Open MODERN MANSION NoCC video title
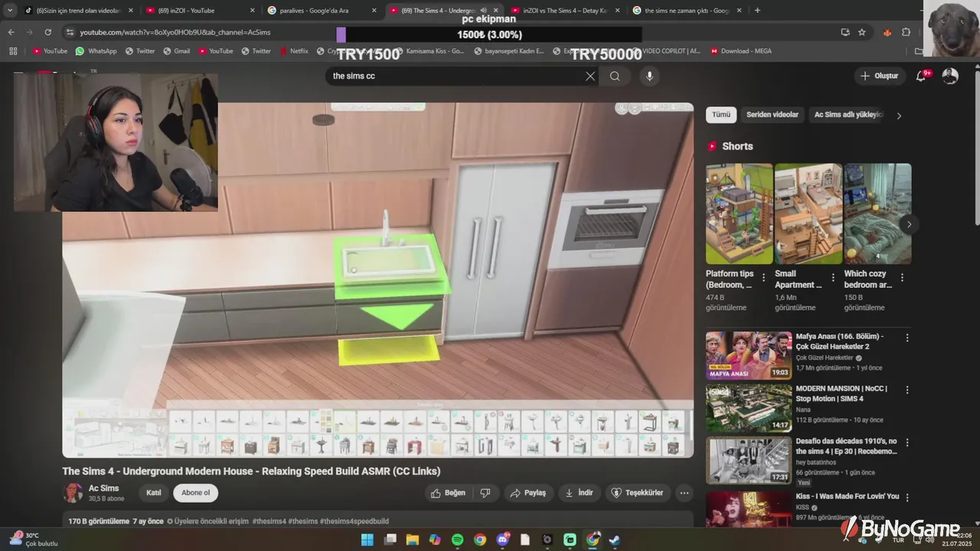The width and height of the screenshot is (980, 551). tap(841, 393)
